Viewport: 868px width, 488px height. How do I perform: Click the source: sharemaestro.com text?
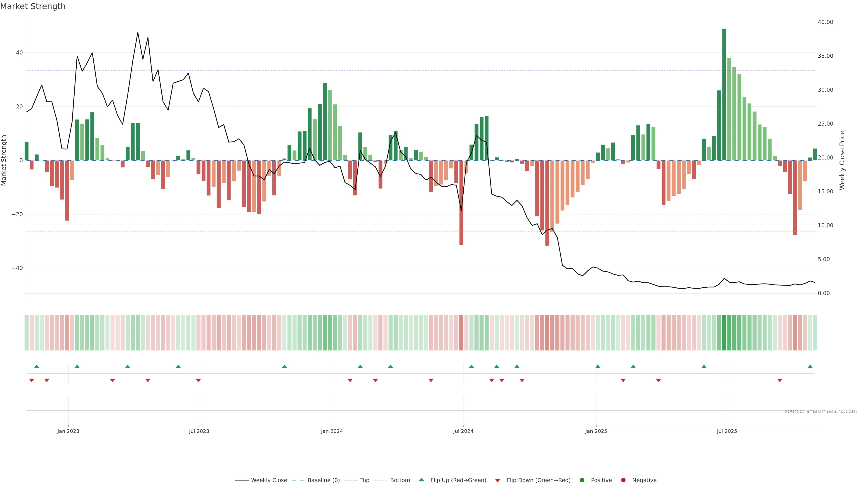(x=821, y=411)
